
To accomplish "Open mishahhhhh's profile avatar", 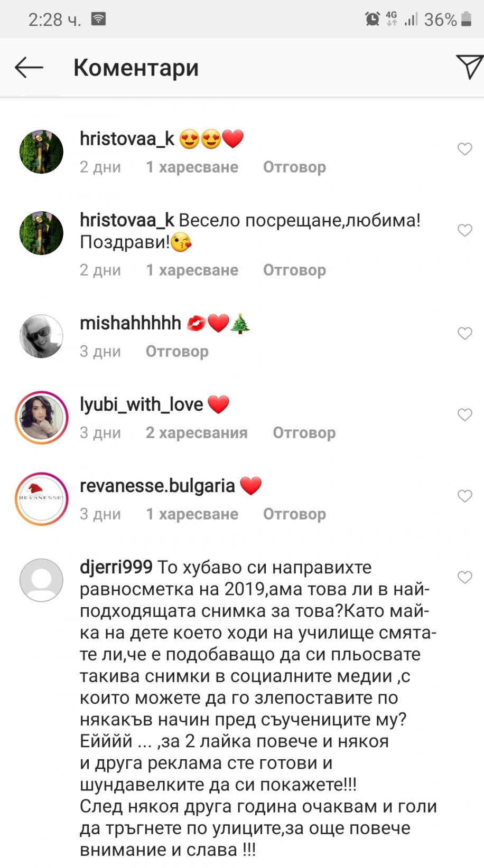I will pos(41,336).
